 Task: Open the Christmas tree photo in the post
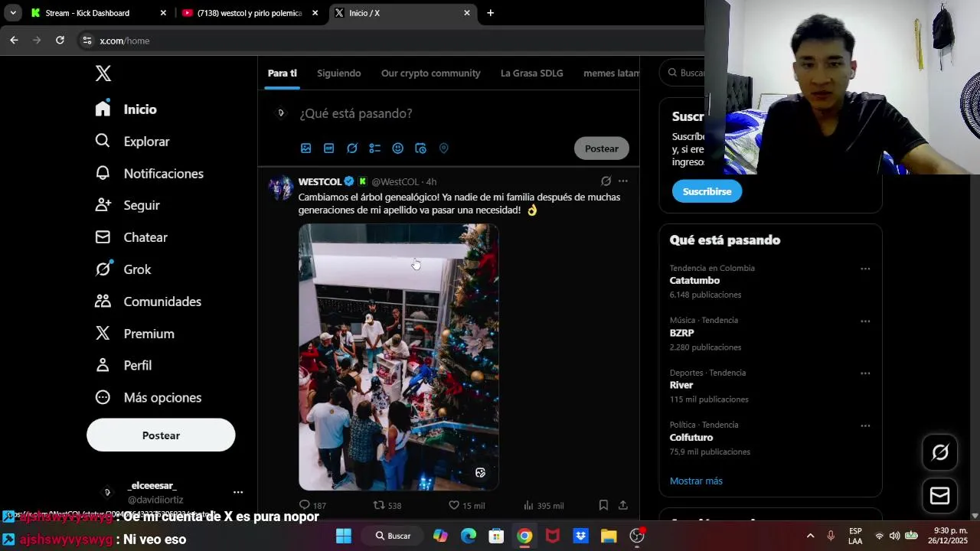pos(399,357)
